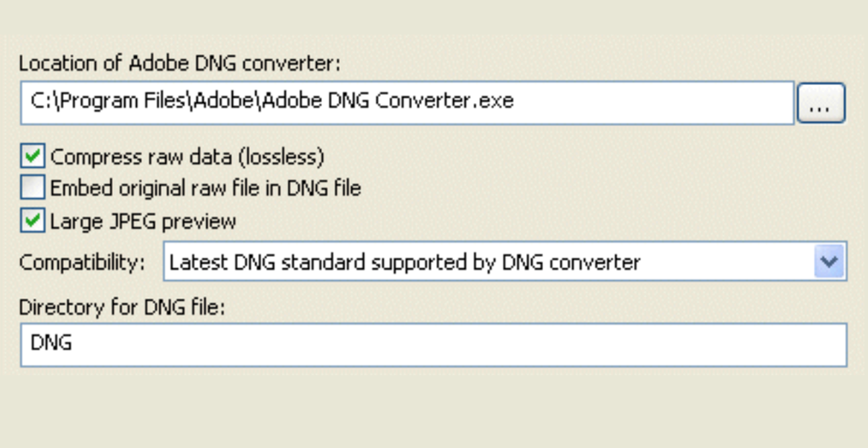Place cursor on 'Converter.exe' in path field
Viewport: 868px width, 448px height.
click(x=444, y=100)
